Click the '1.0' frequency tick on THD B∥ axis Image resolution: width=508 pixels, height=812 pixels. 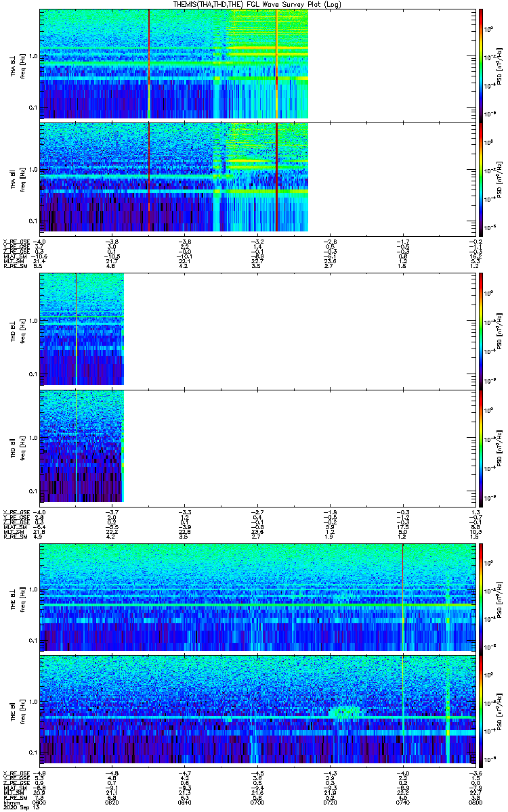(33, 438)
